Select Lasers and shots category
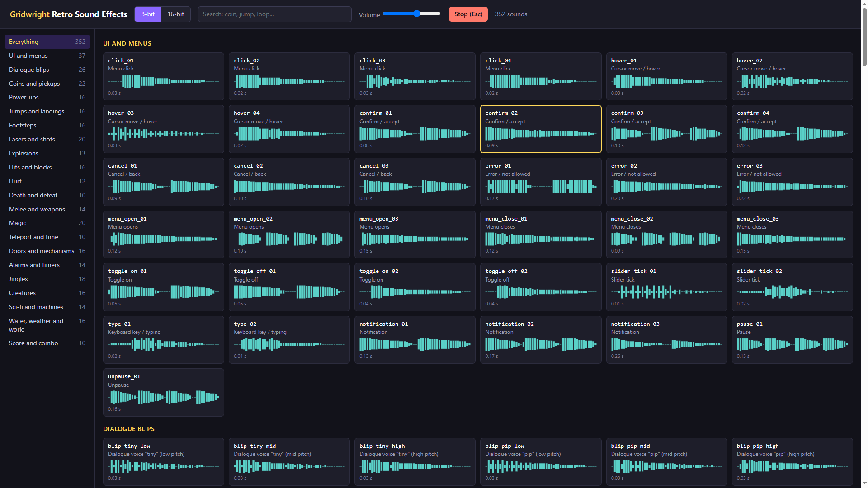This screenshot has height=488, width=868. (47, 139)
